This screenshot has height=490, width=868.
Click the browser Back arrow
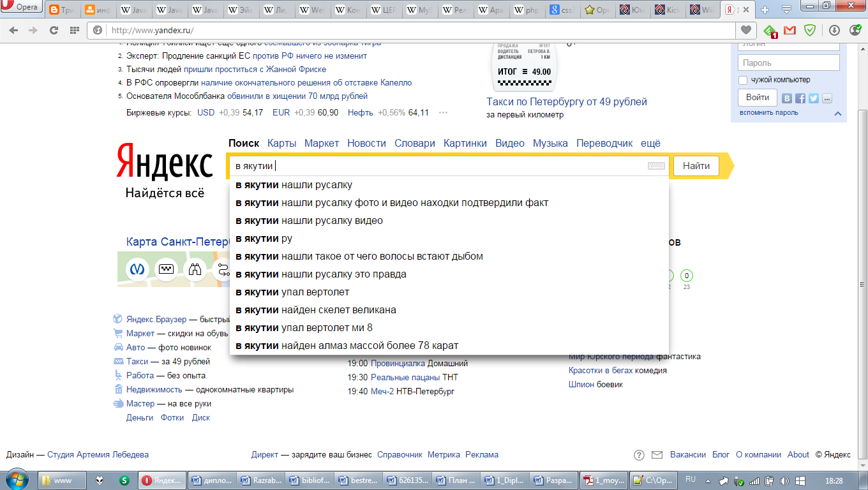(x=13, y=30)
